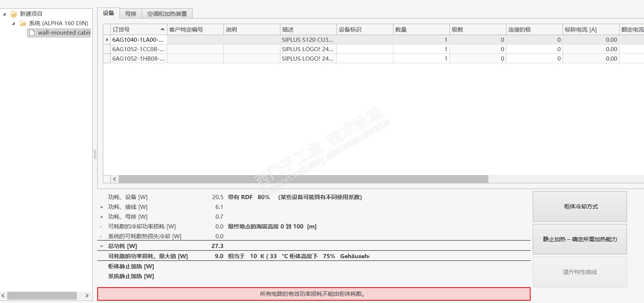
Task: Select order number 6AG1052-1CC08 cell
Action: [139, 49]
